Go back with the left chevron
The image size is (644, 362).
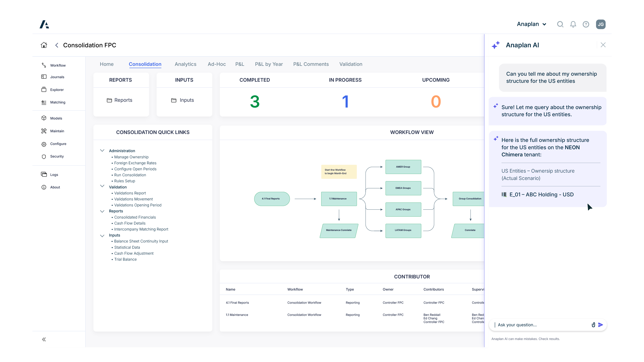point(57,45)
